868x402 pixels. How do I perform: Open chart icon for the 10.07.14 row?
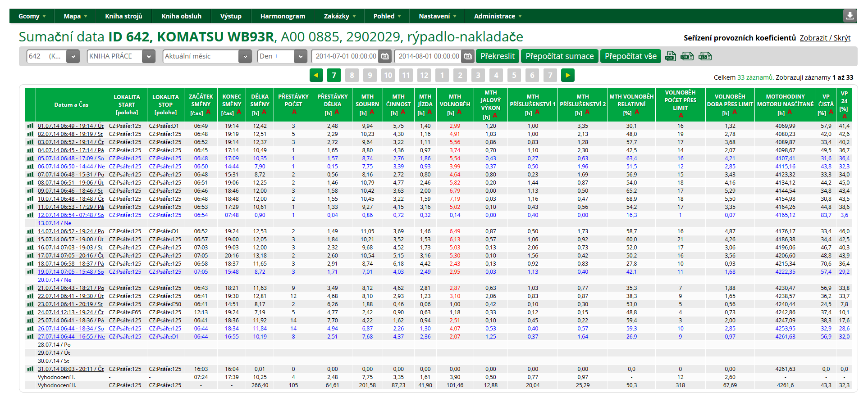[30, 199]
